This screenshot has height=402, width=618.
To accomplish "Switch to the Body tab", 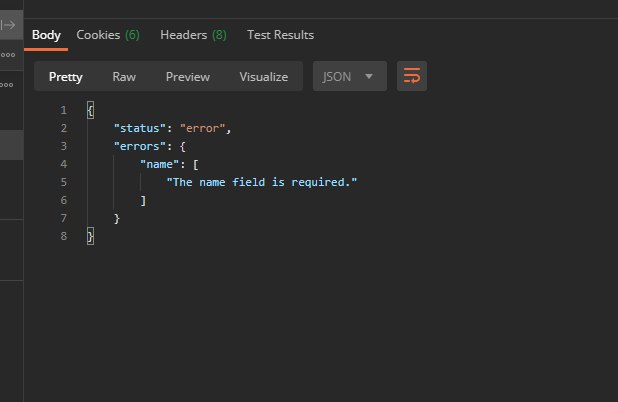I will (46, 35).
